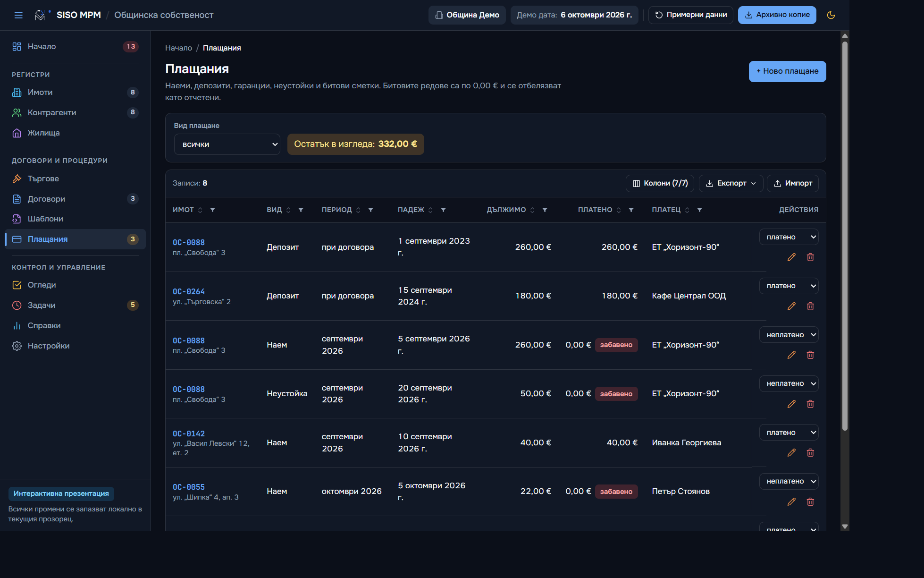This screenshot has width=924, height=578.
Task: Click the Импорт button
Action: (x=792, y=183)
